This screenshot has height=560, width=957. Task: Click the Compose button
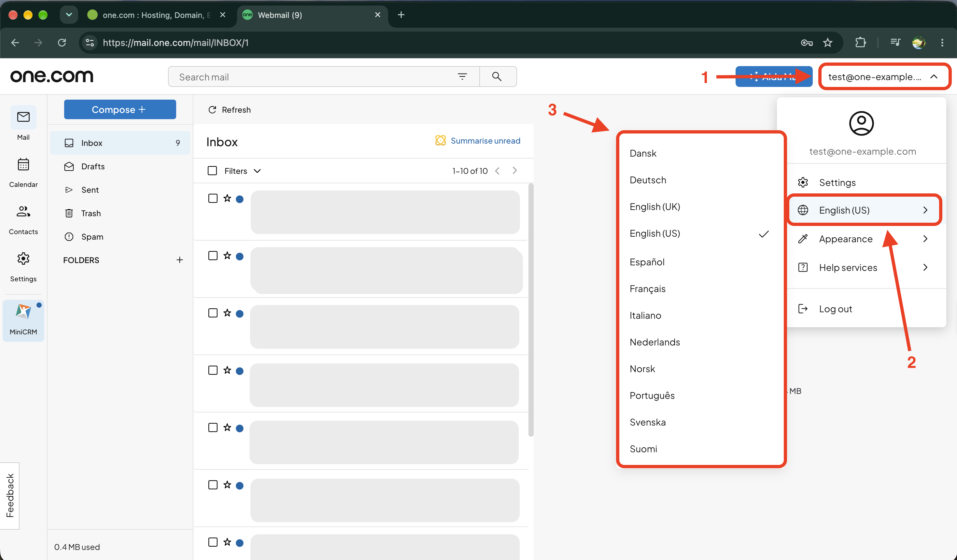point(120,109)
